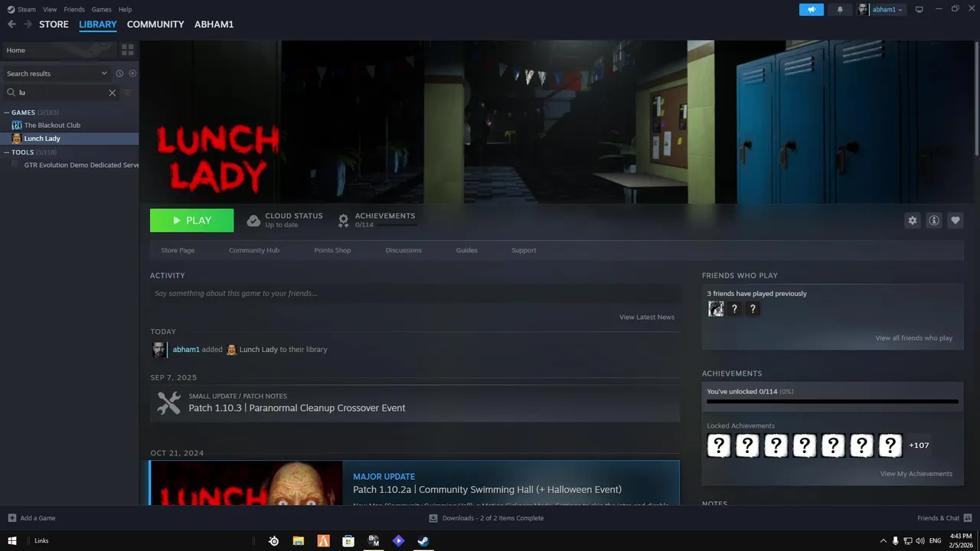Open volume control in system tray

click(x=920, y=540)
